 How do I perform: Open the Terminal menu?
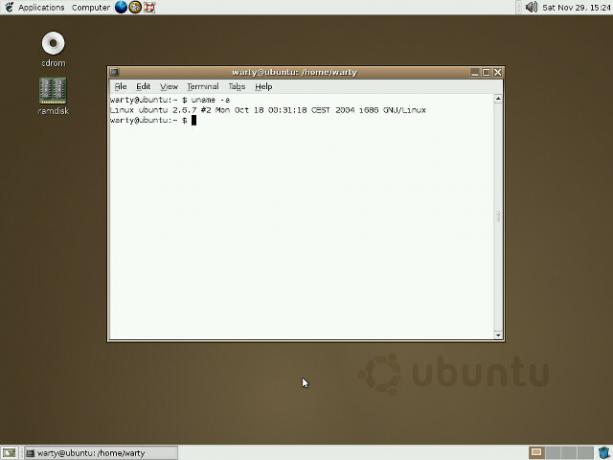203,86
